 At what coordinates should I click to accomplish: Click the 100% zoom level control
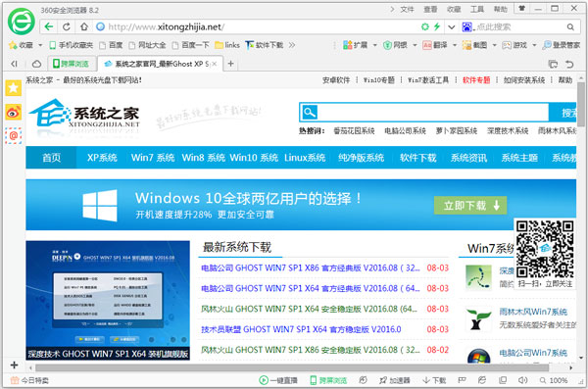click(x=554, y=380)
